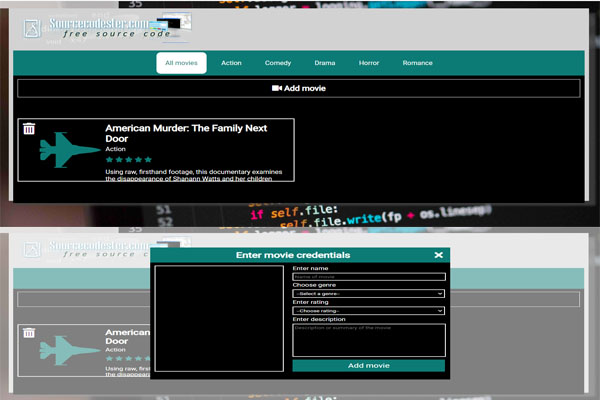
Task: Click the jet plane Action icon in top movie card
Action: pos(70,150)
